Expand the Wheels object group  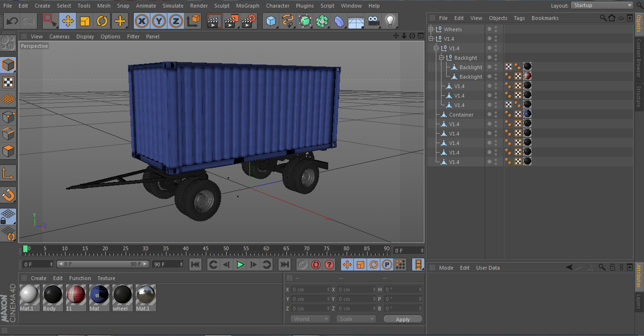click(431, 29)
